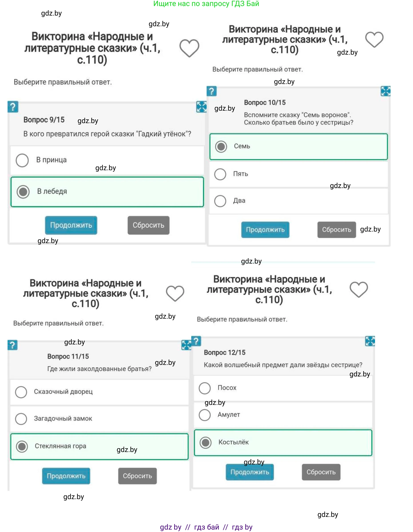
Task: Pick the "Загадочный замок" answer
Action: pyautogui.click(x=21, y=419)
